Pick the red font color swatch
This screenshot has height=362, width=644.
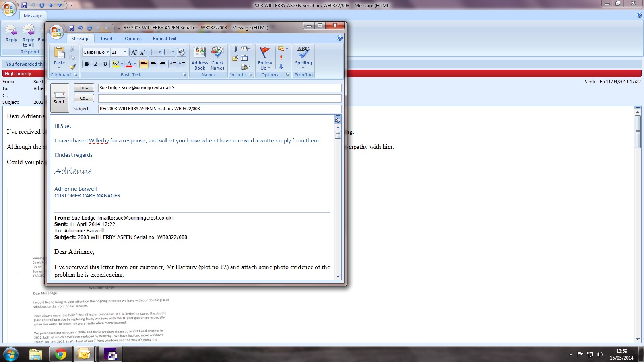(129, 64)
